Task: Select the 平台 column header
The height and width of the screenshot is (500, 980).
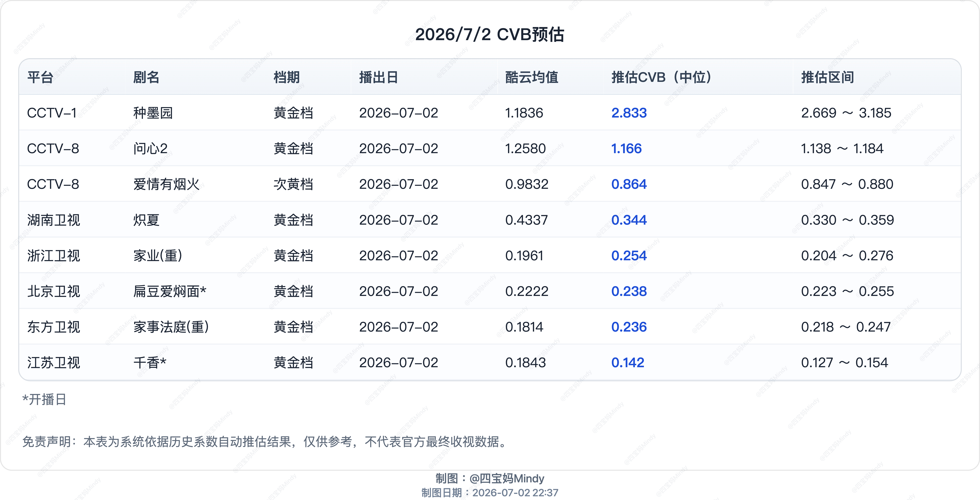Action: (40, 77)
